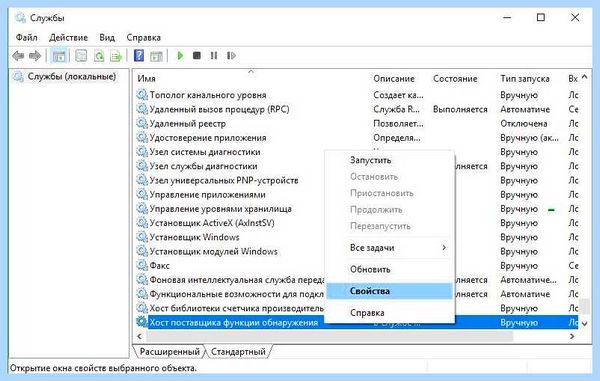The width and height of the screenshot is (600, 381).
Task: Select Хост библиотеки счетчика производитель service
Action: click(236, 308)
